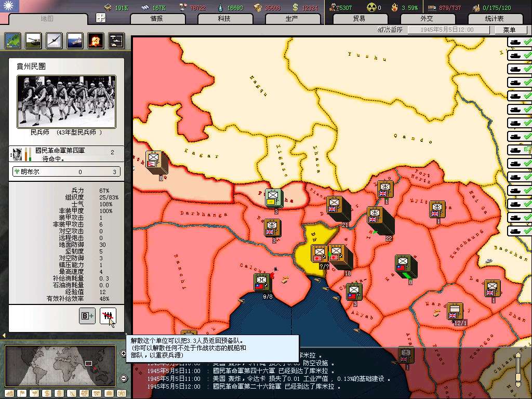532x399 pixels.
Task: Select the 國民革命軍第四軍 army row
Action: [66, 154]
